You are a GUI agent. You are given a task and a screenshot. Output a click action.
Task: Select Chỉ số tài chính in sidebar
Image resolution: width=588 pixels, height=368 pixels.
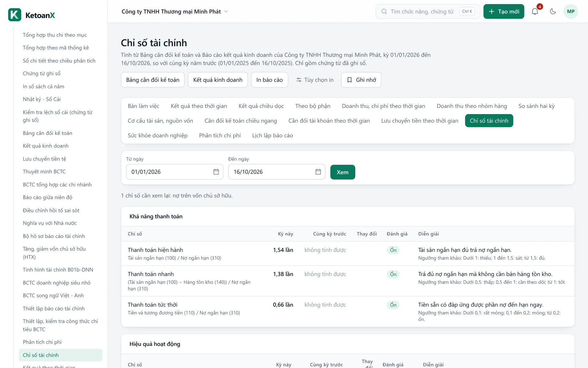(x=61, y=355)
